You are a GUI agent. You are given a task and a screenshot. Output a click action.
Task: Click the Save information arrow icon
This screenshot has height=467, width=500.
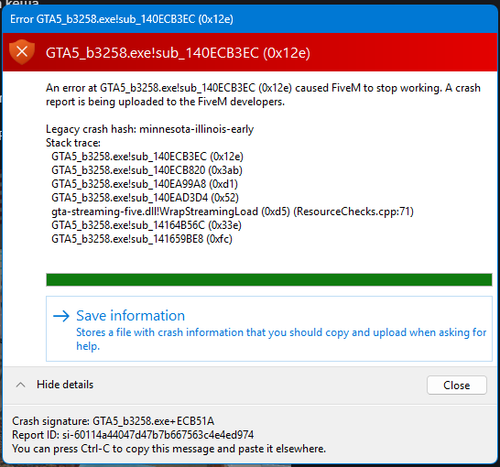coord(61,316)
